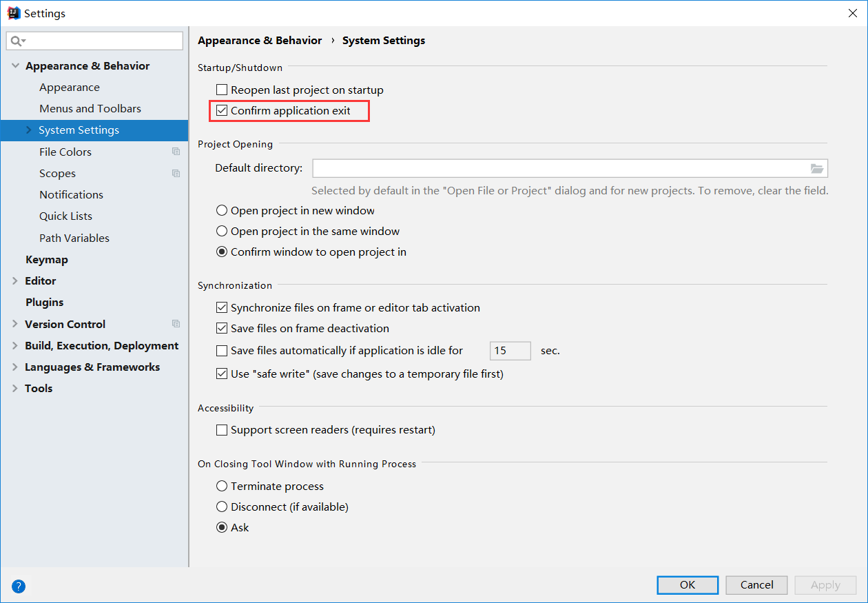868x603 pixels.
Task: Uncheck Confirm application exit
Action: pos(222,110)
